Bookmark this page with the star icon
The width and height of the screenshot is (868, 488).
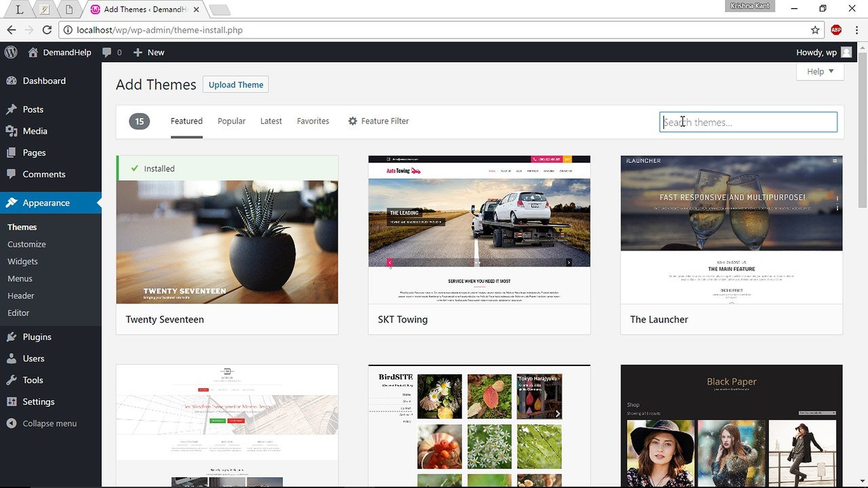(815, 30)
